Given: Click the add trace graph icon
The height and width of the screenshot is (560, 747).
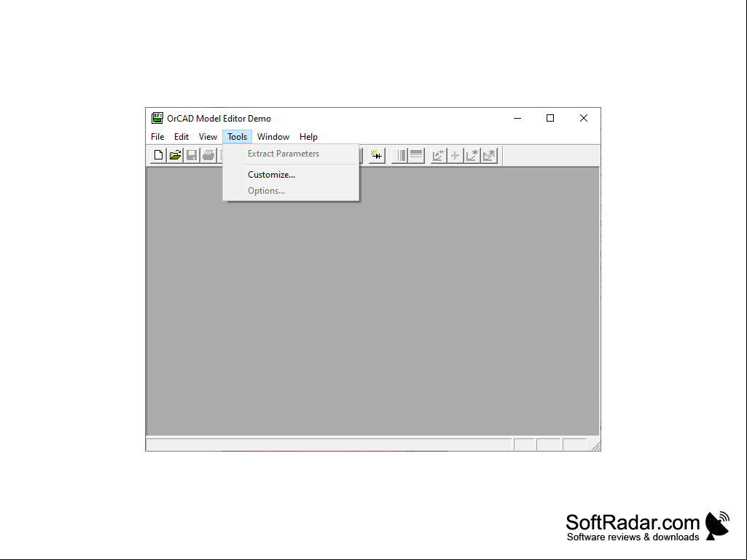Looking at the screenshot, I should 438,155.
